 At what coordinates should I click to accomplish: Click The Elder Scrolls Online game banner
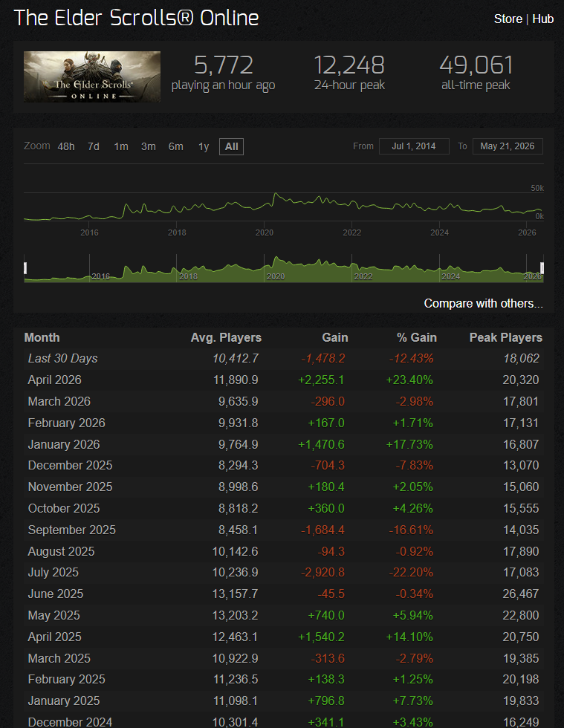pyautogui.click(x=92, y=77)
